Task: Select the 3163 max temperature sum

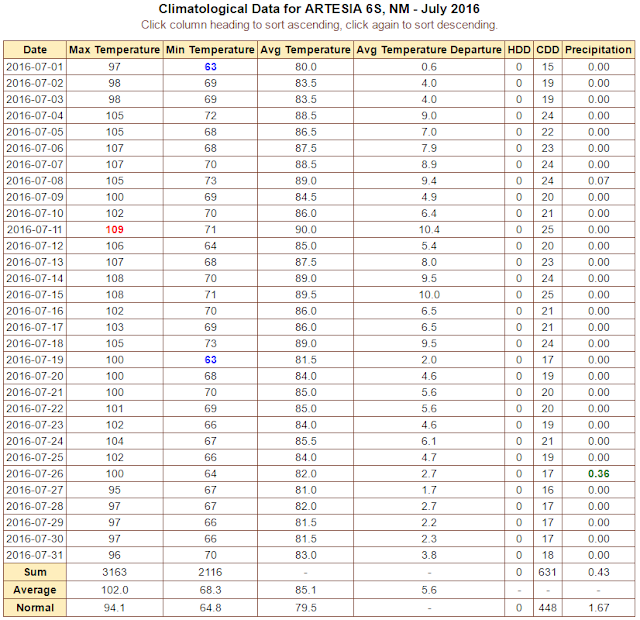Action: (114, 572)
